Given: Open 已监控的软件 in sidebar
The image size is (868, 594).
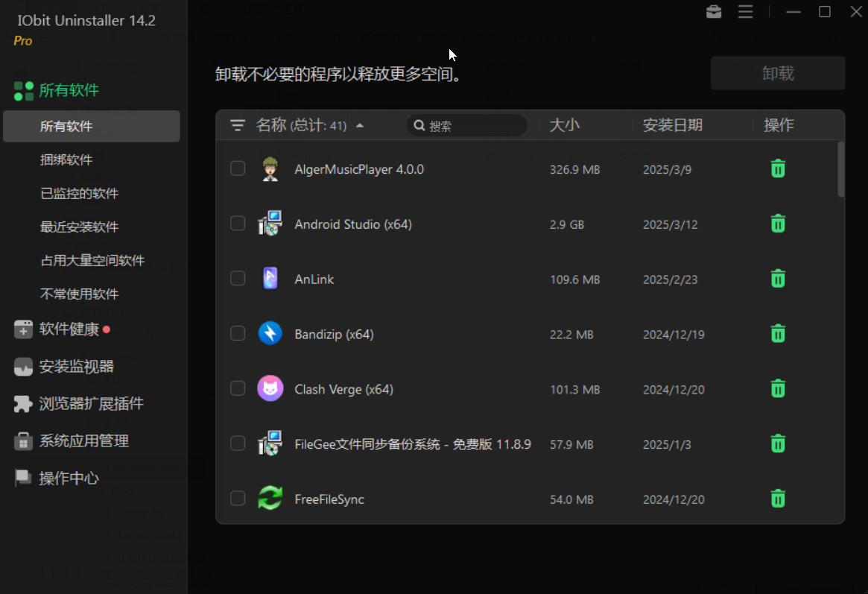Looking at the screenshot, I should pyautogui.click(x=79, y=193).
